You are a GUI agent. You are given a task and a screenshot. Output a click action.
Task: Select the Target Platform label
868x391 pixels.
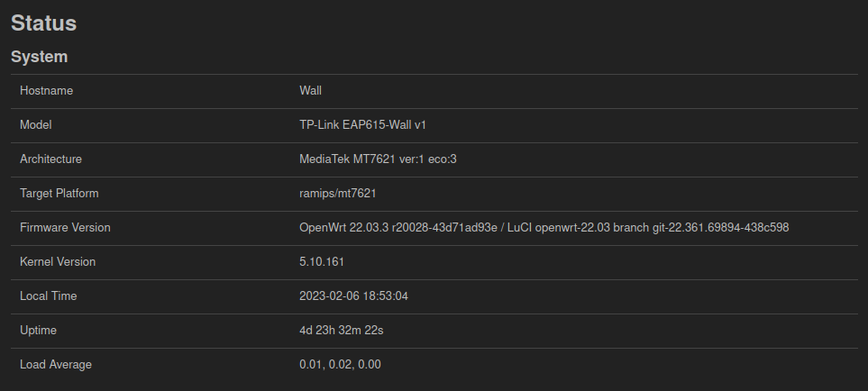59,194
